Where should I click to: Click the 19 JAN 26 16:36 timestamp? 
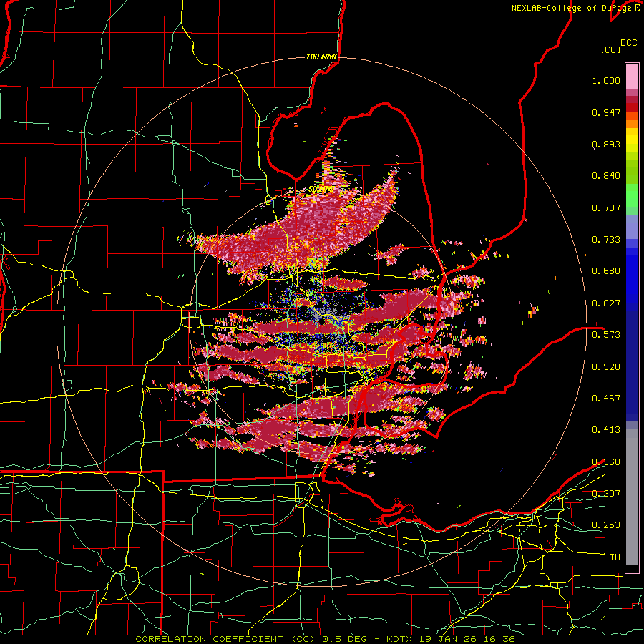tap(467, 639)
